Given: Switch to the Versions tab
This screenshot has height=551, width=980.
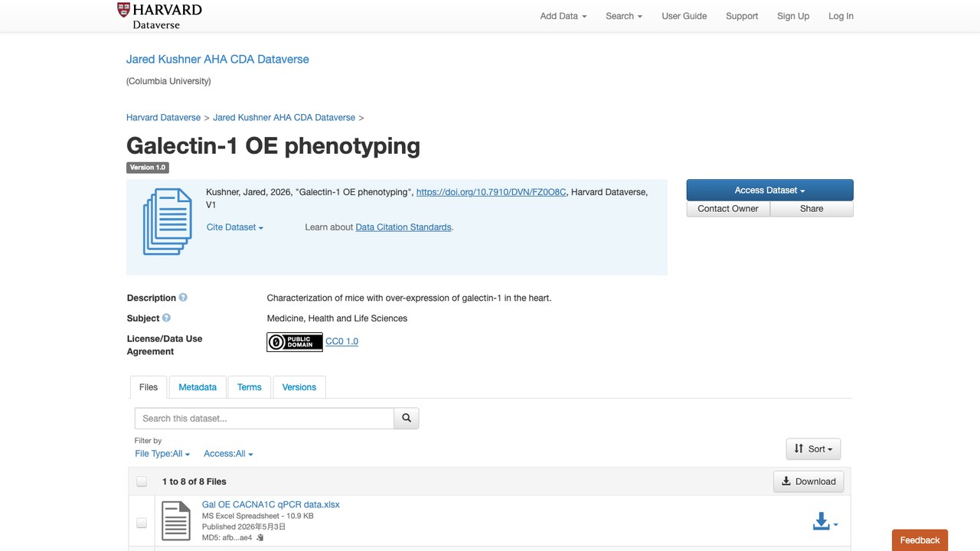Looking at the screenshot, I should click(x=299, y=387).
